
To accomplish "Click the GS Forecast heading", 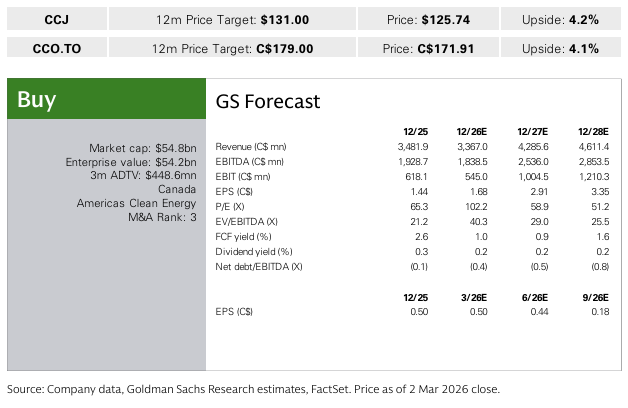I will click(x=267, y=101).
